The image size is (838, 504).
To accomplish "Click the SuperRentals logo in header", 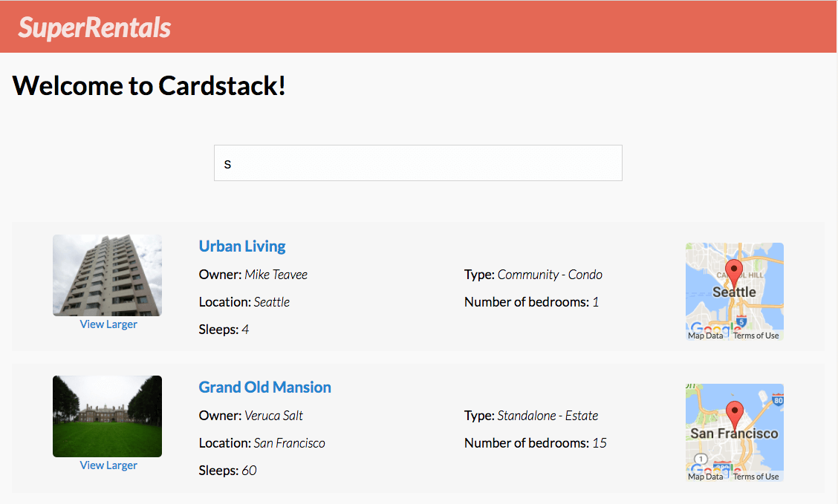I will [94, 27].
